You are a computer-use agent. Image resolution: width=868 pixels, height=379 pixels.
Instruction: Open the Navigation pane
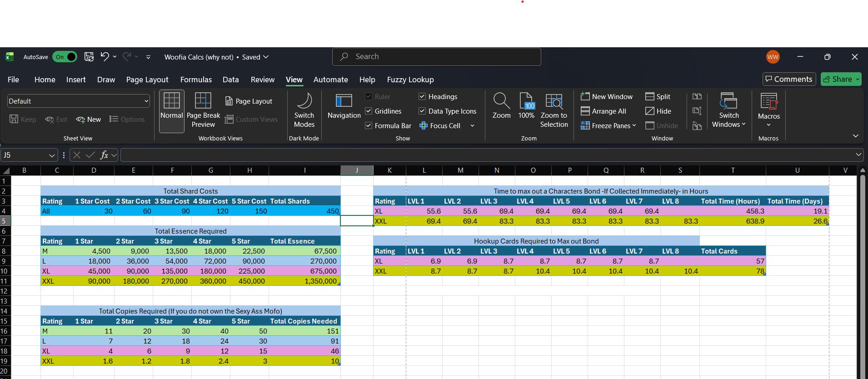point(344,107)
